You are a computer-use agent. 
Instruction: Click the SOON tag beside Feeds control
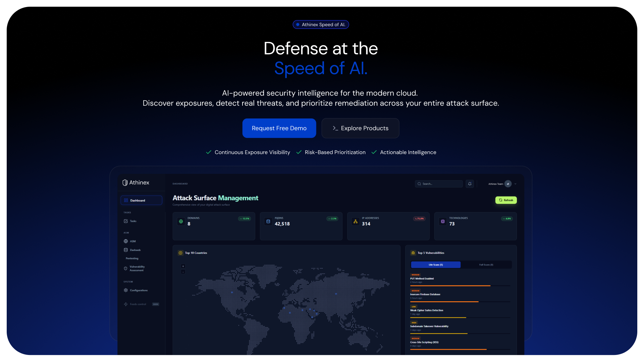(x=156, y=304)
